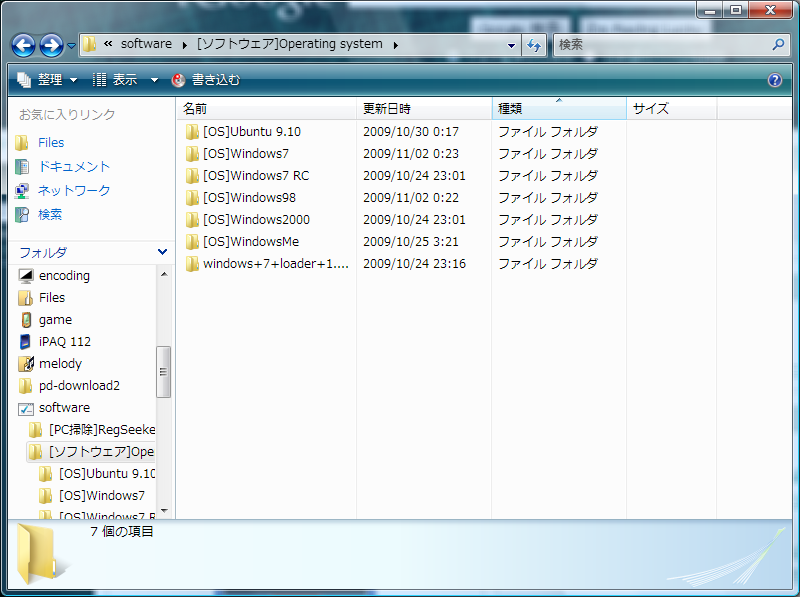Select 'software' in the address breadcrumb

(146, 44)
